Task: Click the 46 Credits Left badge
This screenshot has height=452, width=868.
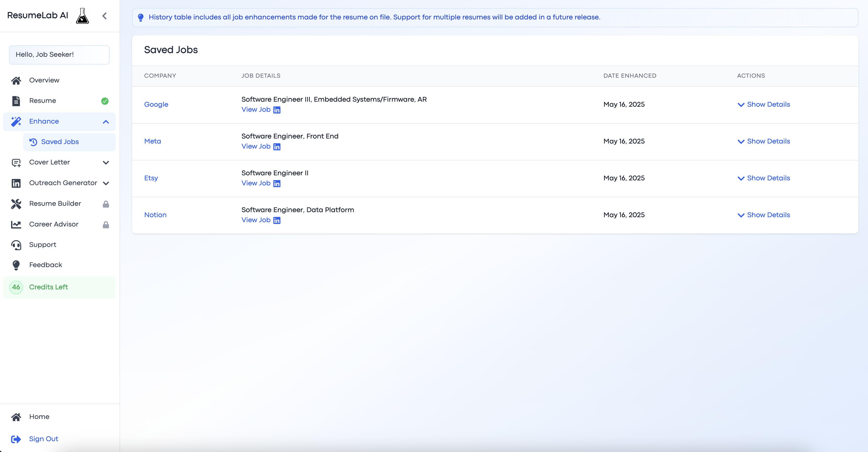Action: [16, 287]
